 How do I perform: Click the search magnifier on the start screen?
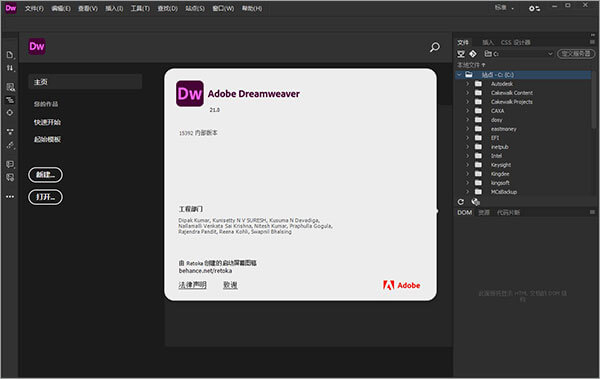coord(434,47)
